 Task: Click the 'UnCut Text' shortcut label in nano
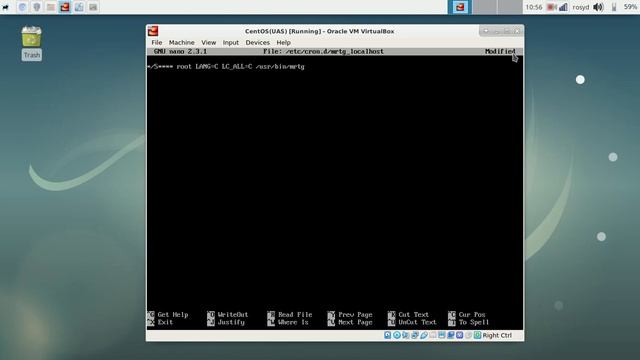click(x=417, y=322)
